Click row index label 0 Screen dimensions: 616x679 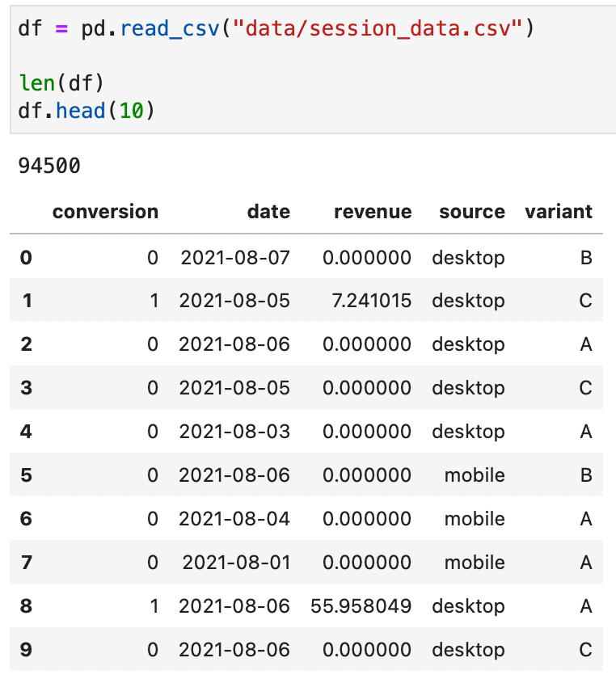(x=26, y=258)
